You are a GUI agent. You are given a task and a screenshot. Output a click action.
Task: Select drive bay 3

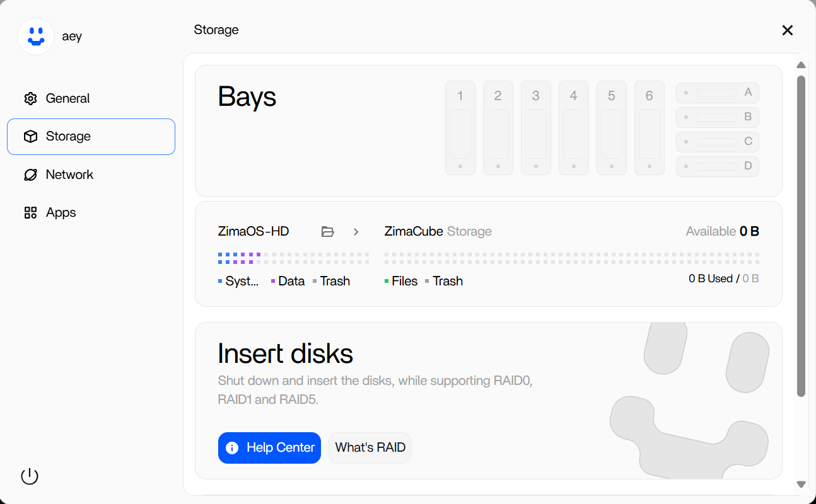point(536,128)
